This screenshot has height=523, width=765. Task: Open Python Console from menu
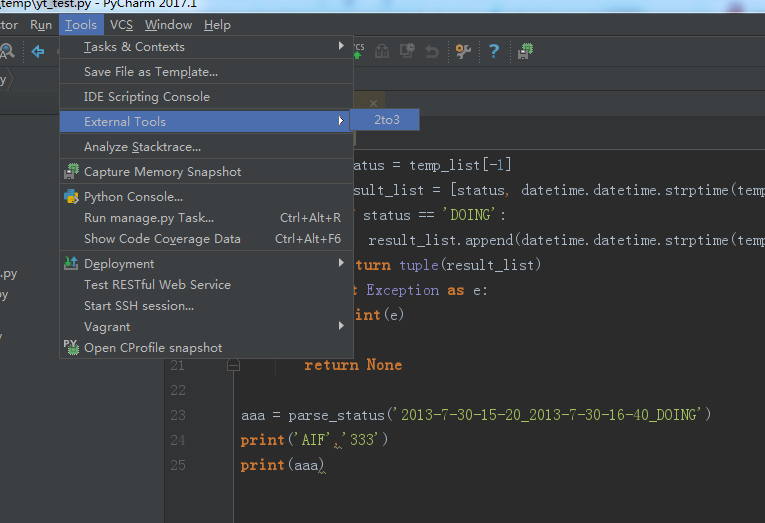tap(206, 197)
